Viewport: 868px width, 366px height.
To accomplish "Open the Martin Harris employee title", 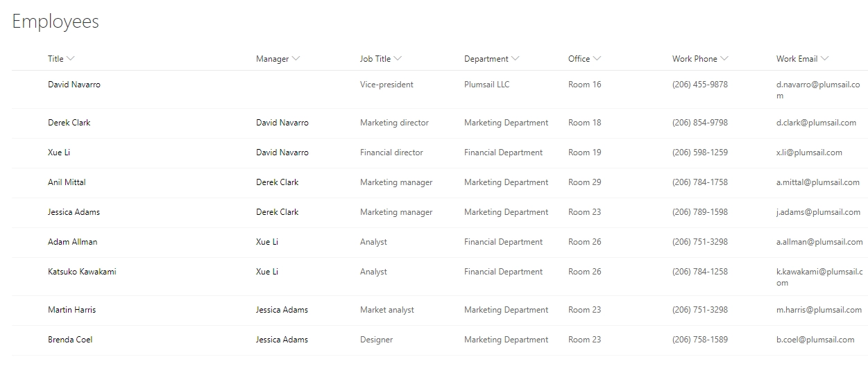I will (72, 310).
